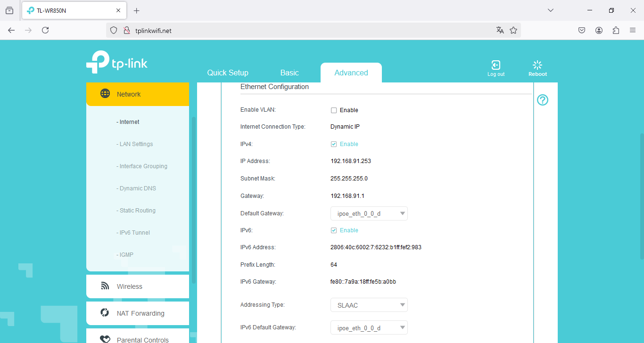This screenshot has width=644, height=343.
Task: Click the browser translate page icon
Action: click(x=500, y=30)
